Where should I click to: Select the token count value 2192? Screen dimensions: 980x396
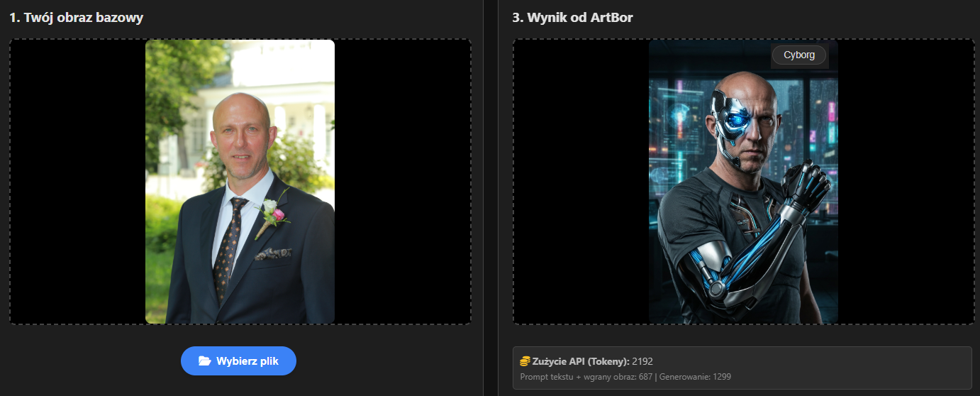click(642, 361)
